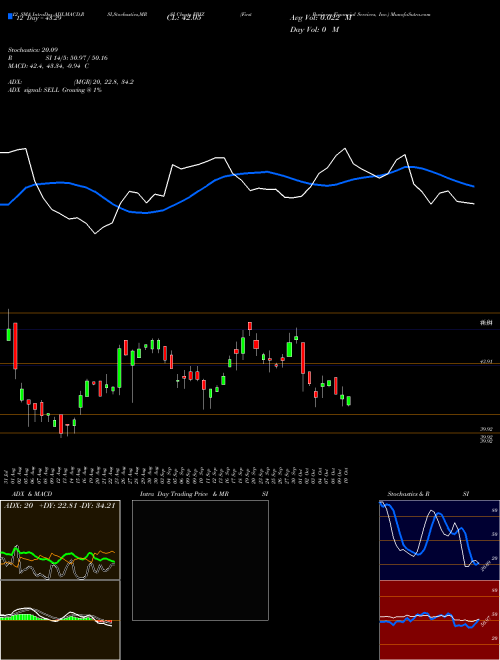Click the tall red candlestick at chart start
The height and width of the screenshot is (660, 500).
click(x=16, y=346)
